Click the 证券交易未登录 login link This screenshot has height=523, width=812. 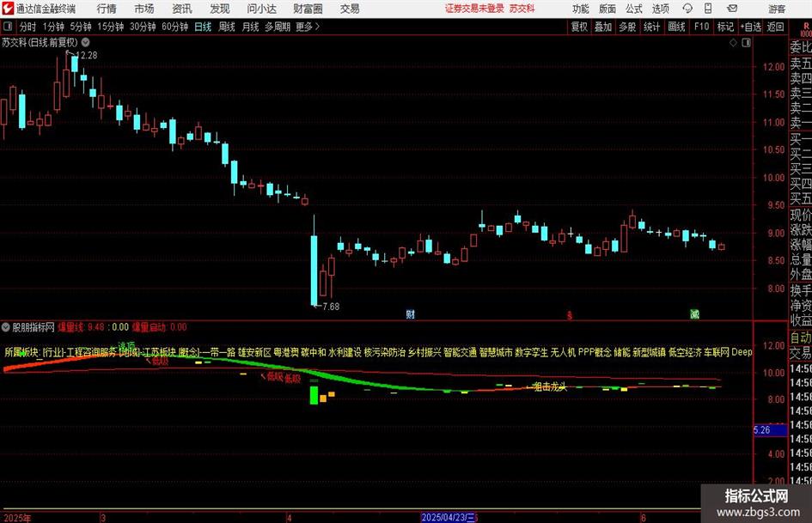tap(474, 9)
